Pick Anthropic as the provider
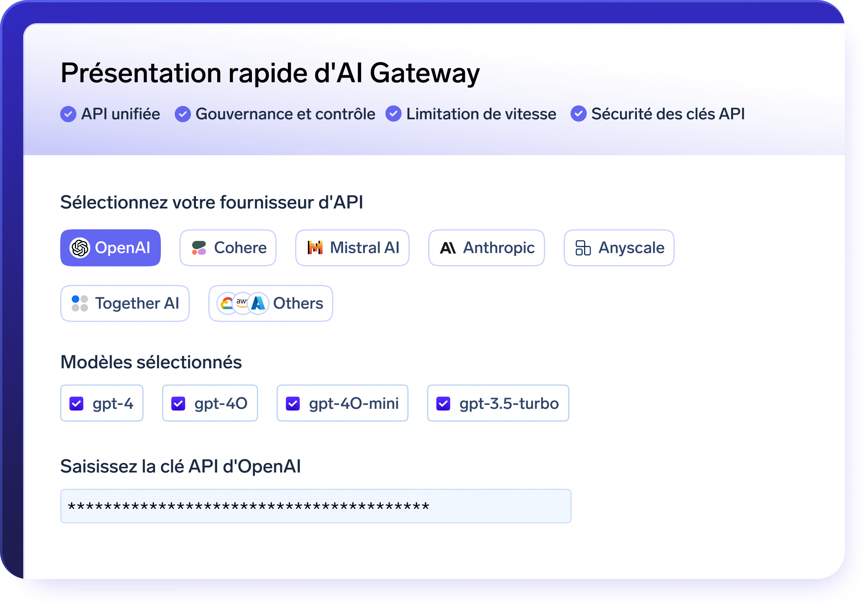 pyautogui.click(x=486, y=248)
